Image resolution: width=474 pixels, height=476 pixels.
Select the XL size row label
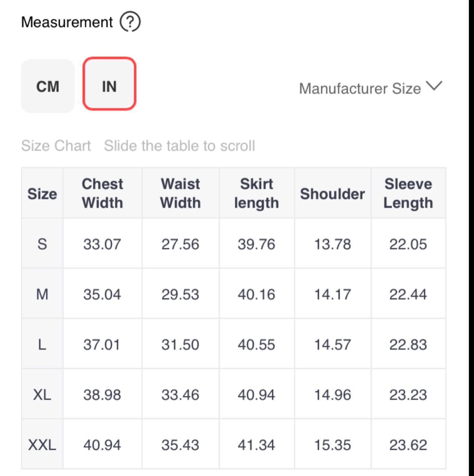click(x=42, y=394)
